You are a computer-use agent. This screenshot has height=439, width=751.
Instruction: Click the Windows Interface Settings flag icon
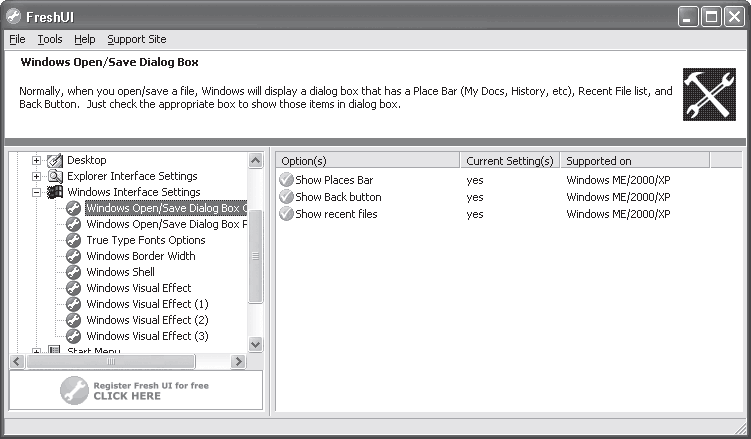coord(55,192)
